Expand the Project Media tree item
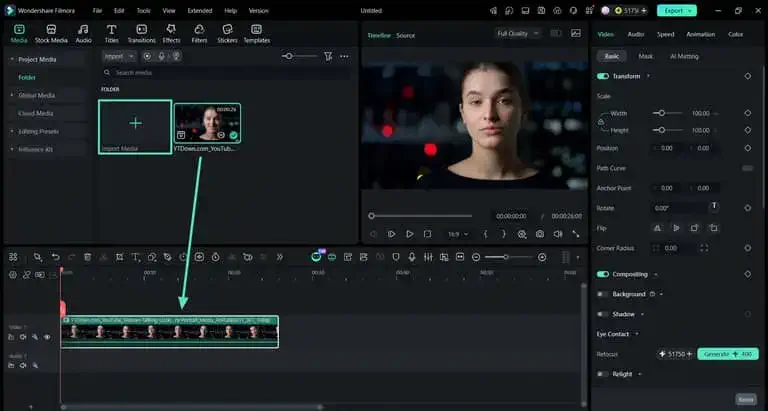Screen dimensions: 768x411 tap(12, 59)
